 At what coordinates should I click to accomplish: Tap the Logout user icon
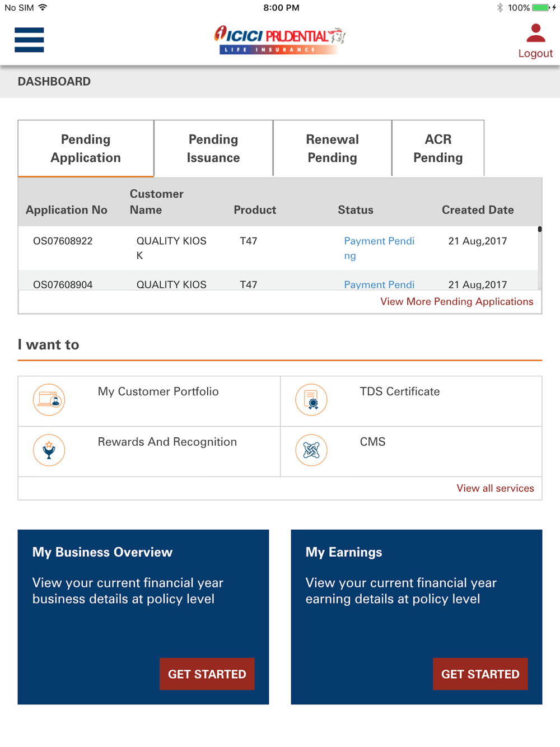(x=536, y=33)
